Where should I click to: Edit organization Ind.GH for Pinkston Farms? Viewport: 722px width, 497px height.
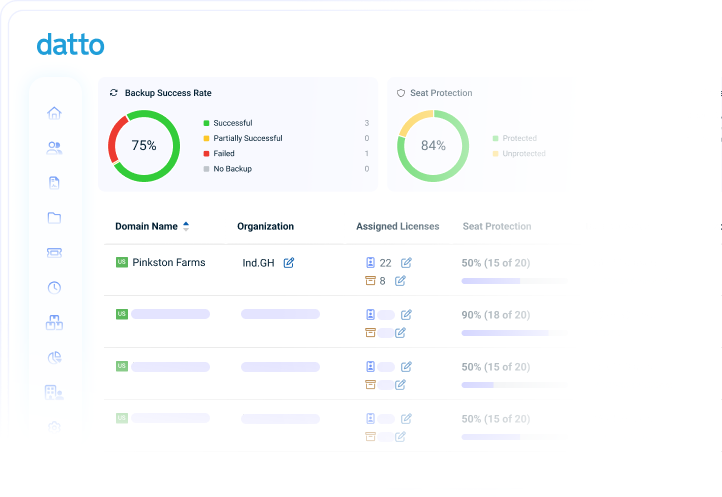point(289,263)
